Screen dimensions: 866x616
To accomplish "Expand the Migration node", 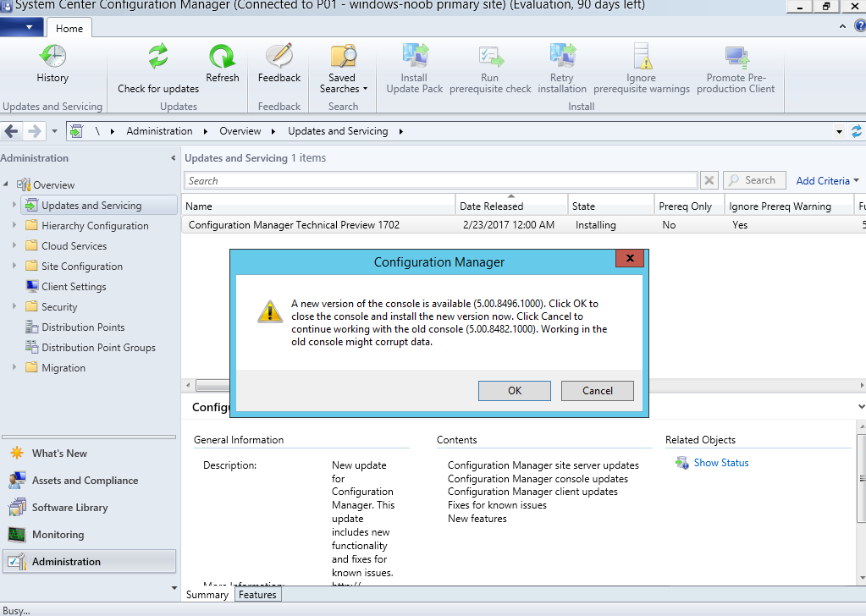I will [14, 367].
